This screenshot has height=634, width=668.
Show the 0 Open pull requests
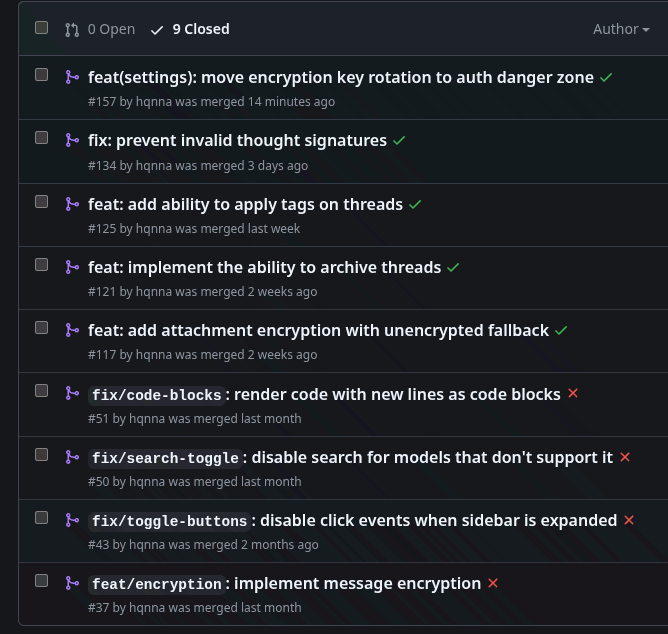coord(100,29)
